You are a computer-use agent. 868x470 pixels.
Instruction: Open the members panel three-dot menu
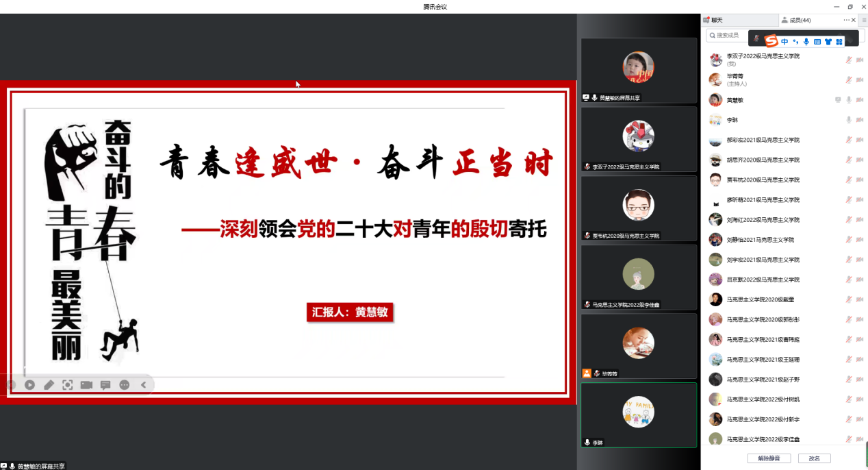tap(846, 21)
